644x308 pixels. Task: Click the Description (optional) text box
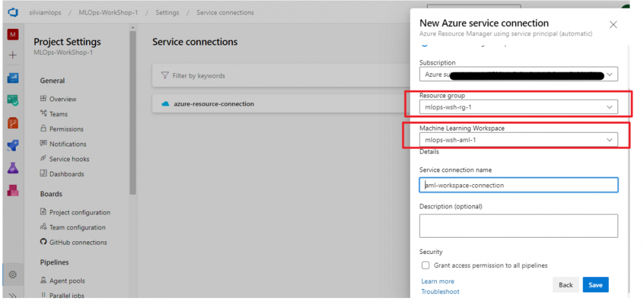pyautogui.click(x=518, y=226)
